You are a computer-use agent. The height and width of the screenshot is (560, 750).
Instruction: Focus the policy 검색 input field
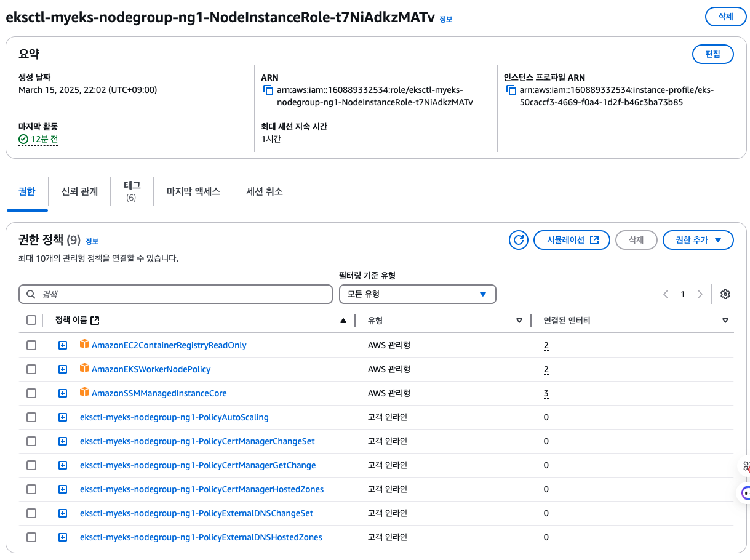[x=175, y=294]
